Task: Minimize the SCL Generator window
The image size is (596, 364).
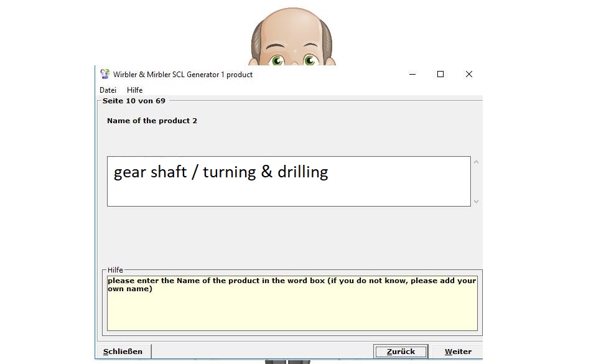Action: click(412, 74)
